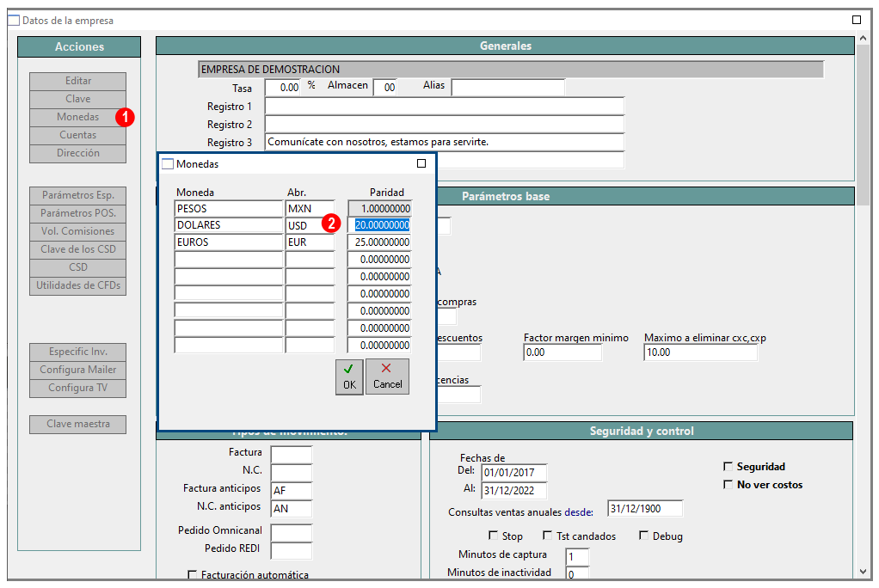Click the Factura type field
879x588 pixels.
[292, 455]
